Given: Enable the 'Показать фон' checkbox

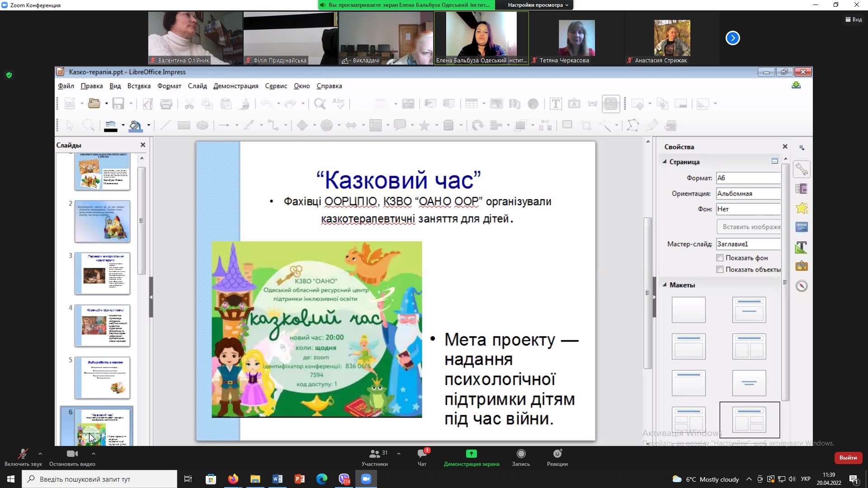Looking at the screenshot, I should [x=720, y=258].
